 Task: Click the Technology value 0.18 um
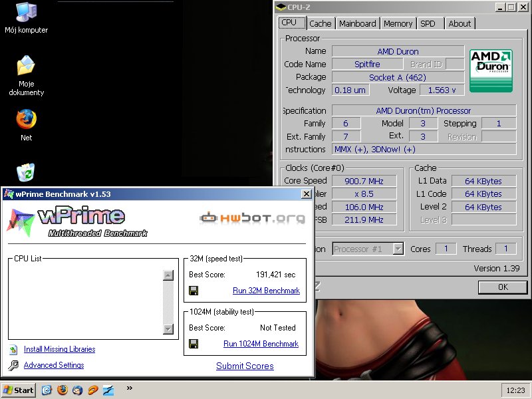pyautogui.click(x=350, y=90)
